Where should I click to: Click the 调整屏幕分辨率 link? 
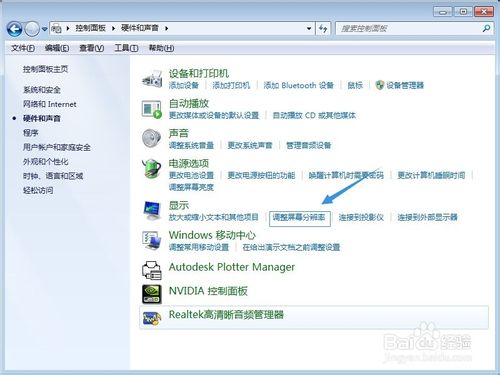coord(299,217)
